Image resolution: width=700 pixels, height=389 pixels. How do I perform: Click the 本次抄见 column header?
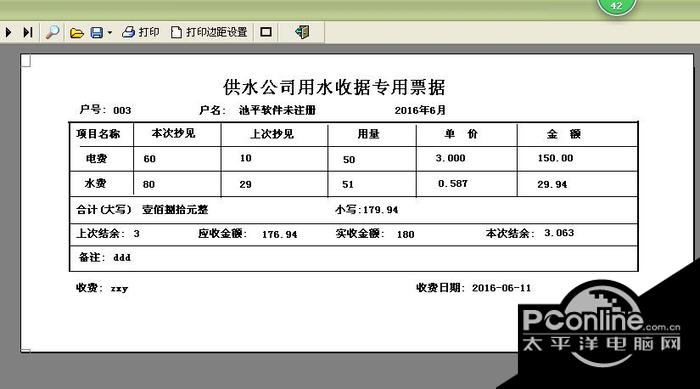point(173,133)
